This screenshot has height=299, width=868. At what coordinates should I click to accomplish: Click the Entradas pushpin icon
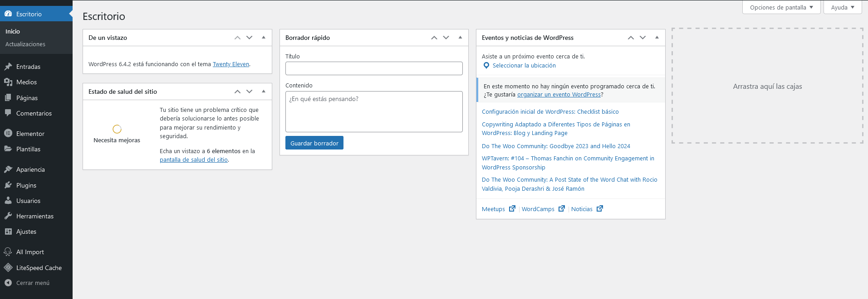pyautogui.click(x=8, y=67)
